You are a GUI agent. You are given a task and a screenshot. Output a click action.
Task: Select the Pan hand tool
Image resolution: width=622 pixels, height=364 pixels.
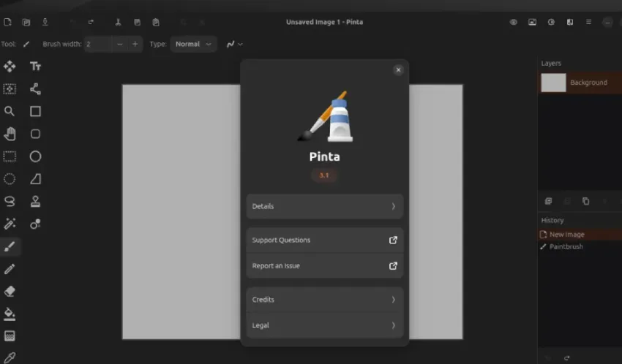coord(10,134)
